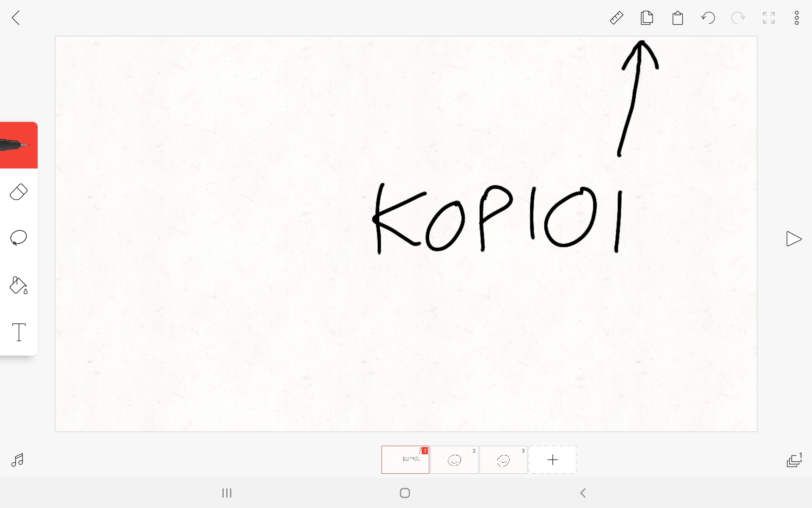Select the Lasso selection tool
The image size is (812, 508).
click(x=19, y=238)
